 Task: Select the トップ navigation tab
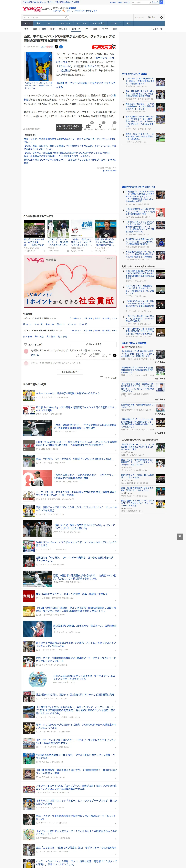click(27, 24)
